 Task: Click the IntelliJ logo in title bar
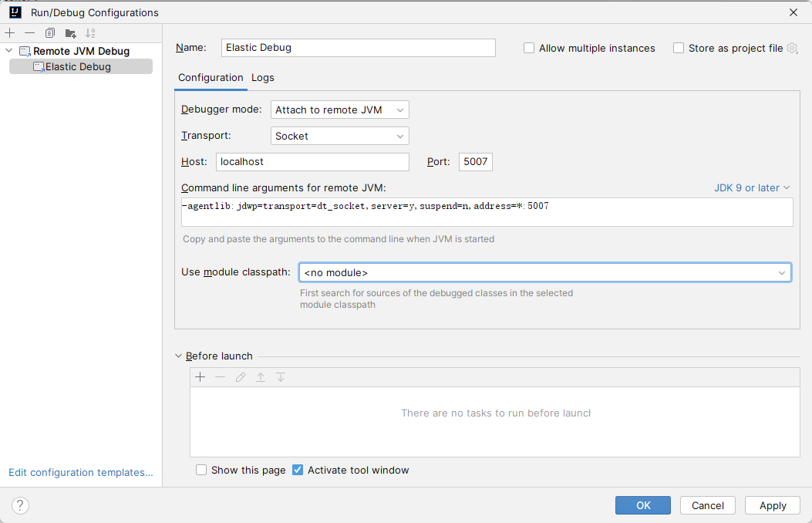[x=15, y=12]
